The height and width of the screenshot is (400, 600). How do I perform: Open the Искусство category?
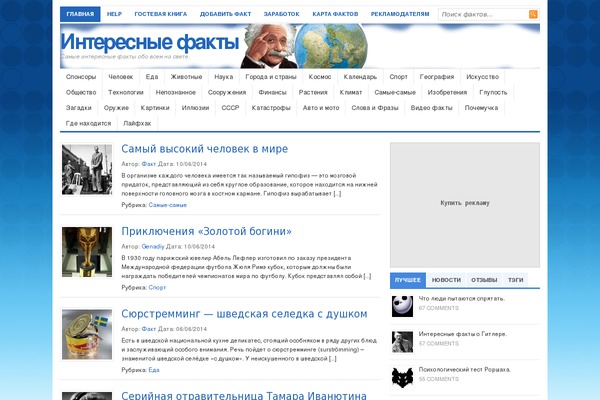click(483, 77)
